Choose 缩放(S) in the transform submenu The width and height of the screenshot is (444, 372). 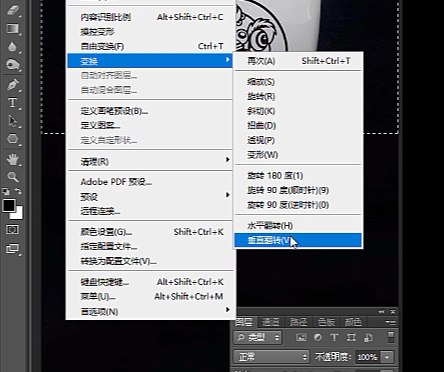tap(298, 82)
